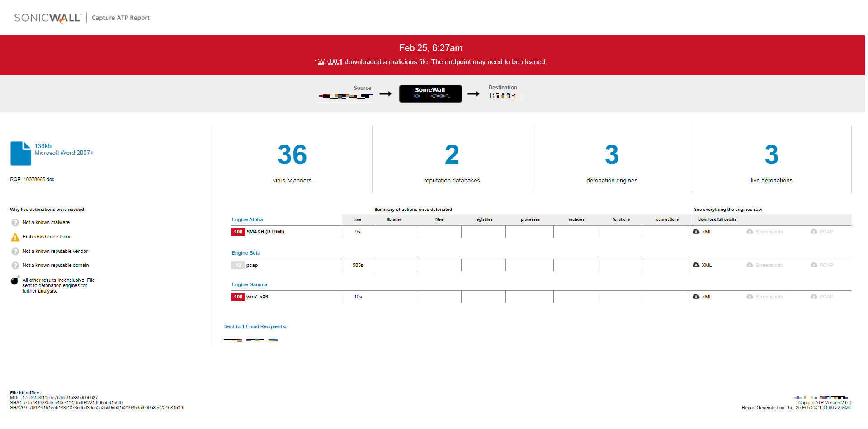868x429 pixels.
Task: Open Sent to 1 Email Recipients link
Action: pos(255,327)
